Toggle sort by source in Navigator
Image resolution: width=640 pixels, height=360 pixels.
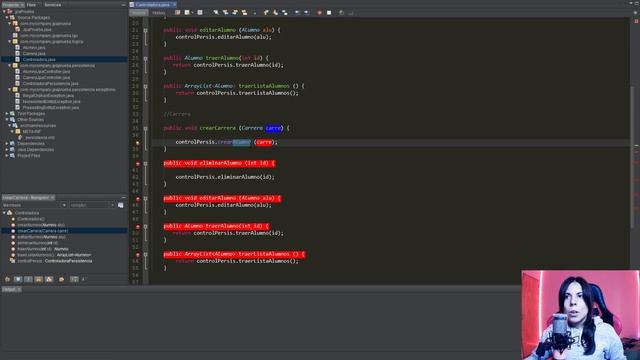click(84, 279)
